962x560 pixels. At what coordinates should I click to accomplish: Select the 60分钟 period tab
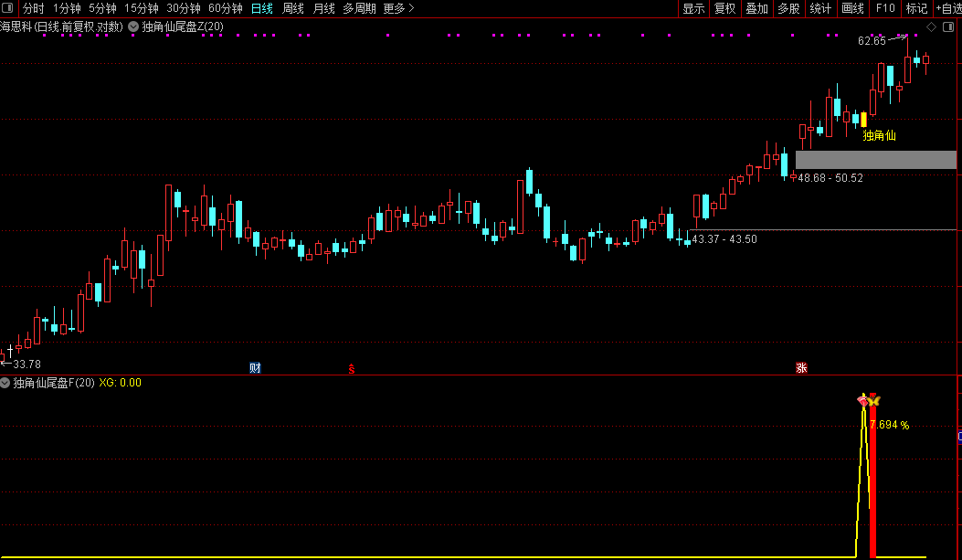point(225,8)
